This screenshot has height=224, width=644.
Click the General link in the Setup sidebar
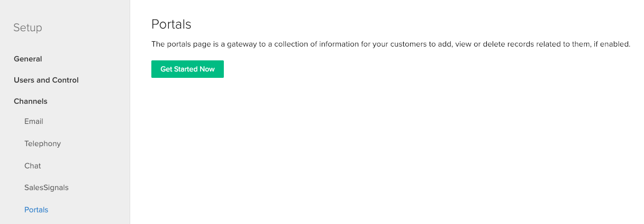pyautogui.click(x=28, y=59)
